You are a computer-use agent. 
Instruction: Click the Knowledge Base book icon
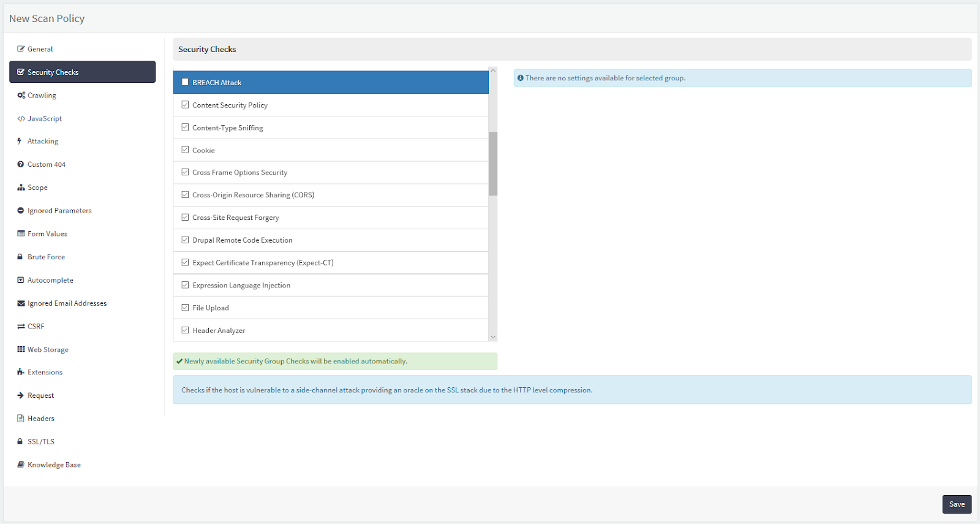click(x=21, y=465)
